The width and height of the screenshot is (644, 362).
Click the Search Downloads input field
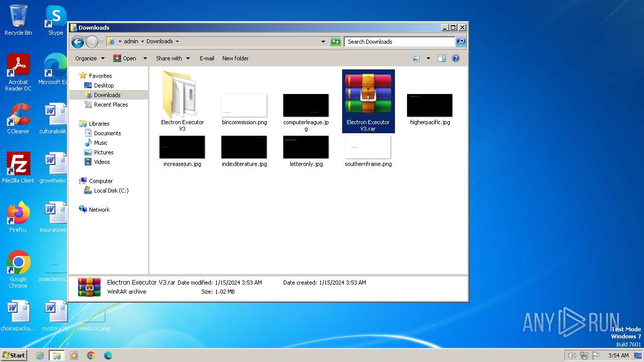pyautogui.click(x=399, y=42)
